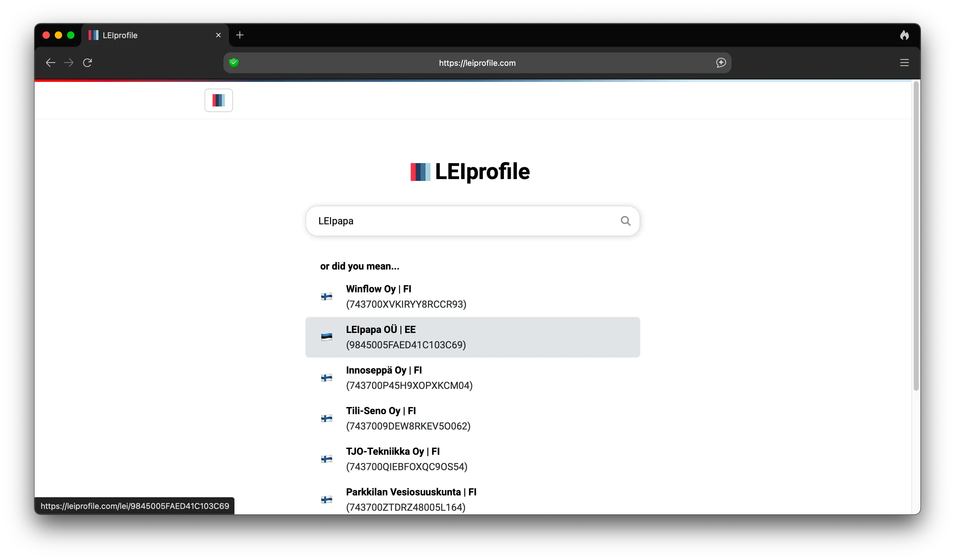Viewport: 955px width, 560px height.
Task: Click the page vertical scrollbar
Action: coord(916,235)
